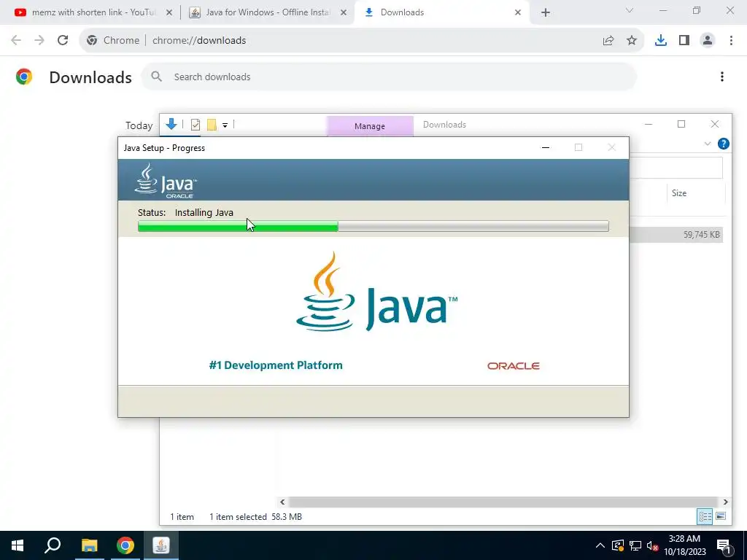Open the notification center
The image size is (747, 560).
pyautogui.click(x=724, y=545)
